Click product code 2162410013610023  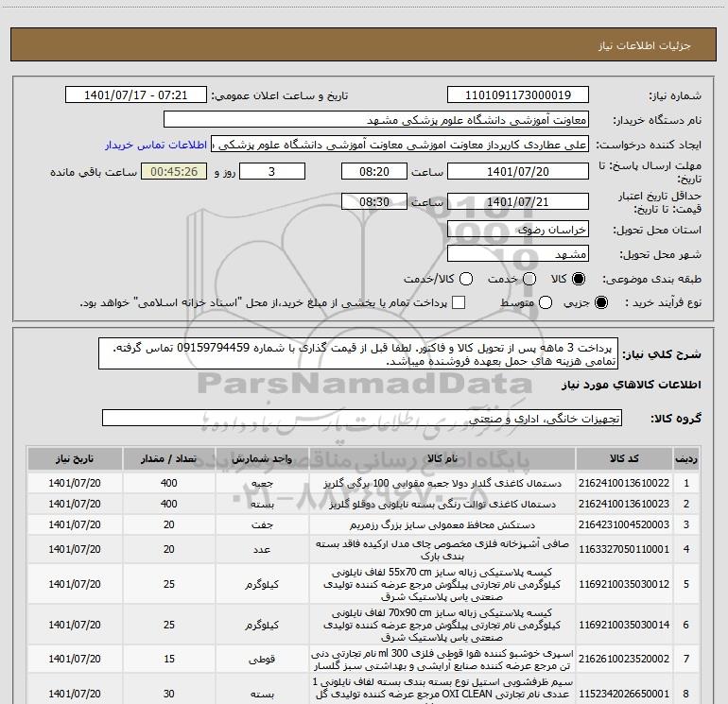pyautogui.click(x=624, y=504)
